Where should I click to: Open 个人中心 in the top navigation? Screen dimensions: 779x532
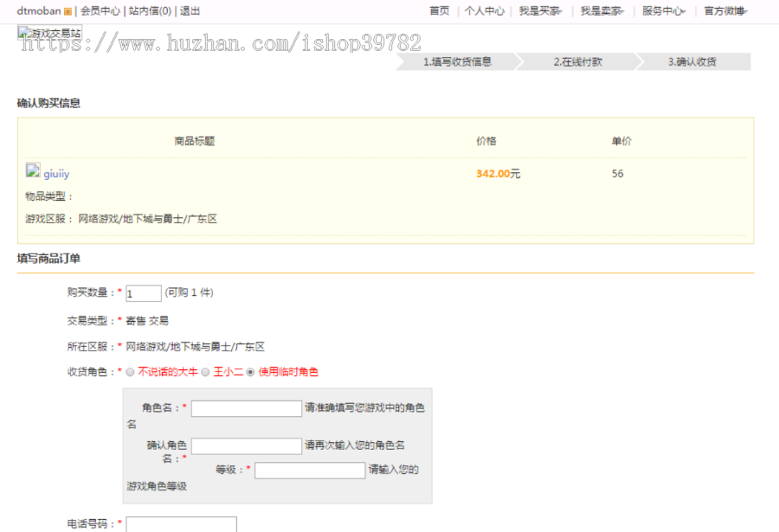pos(484,11)
